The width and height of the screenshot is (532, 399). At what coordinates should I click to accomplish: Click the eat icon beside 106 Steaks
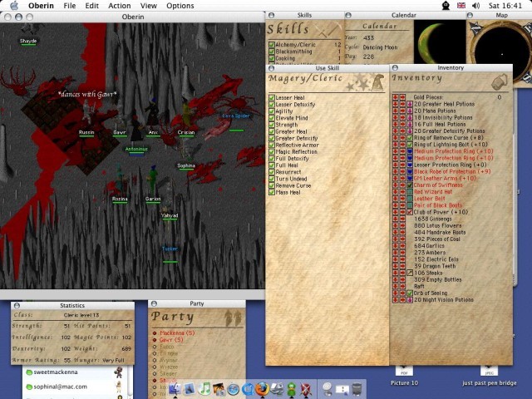tap(410, 273)
